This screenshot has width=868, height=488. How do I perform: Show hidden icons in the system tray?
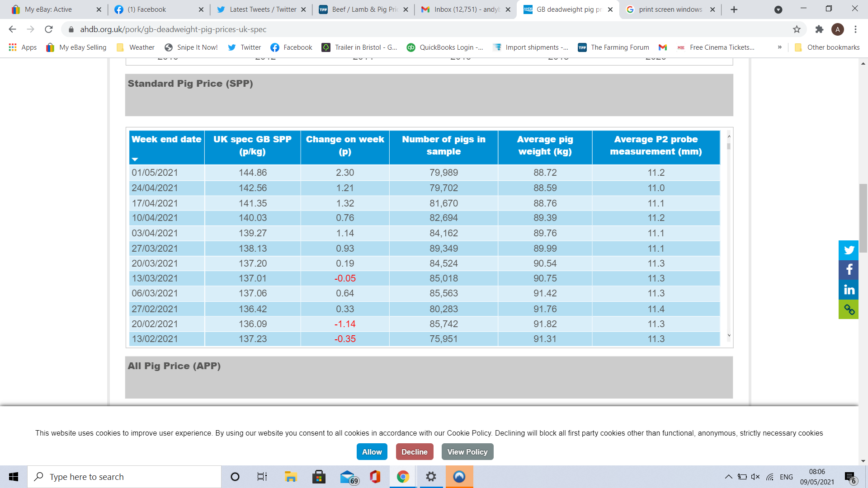pyautogui.click(x=729, y=477)
